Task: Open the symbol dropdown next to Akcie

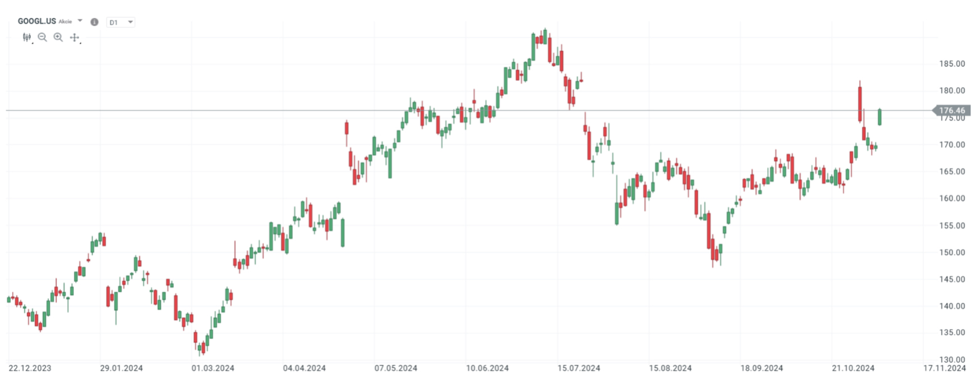Action: 80,21
